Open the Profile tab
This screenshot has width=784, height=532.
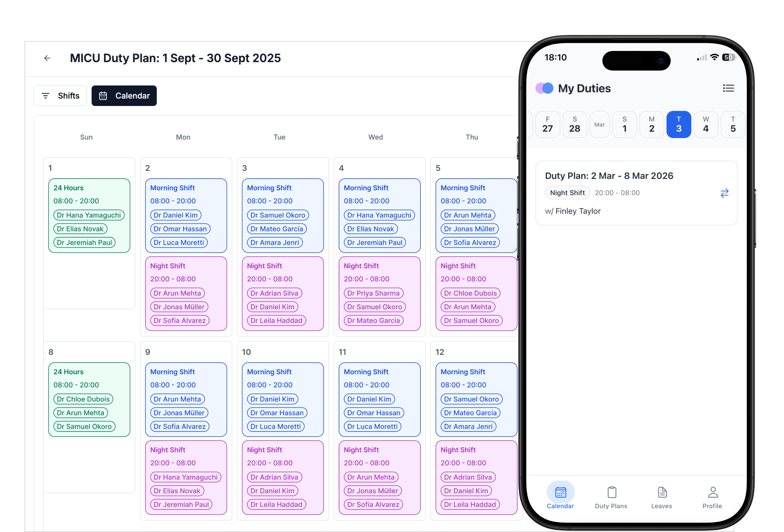coord(712,496)
